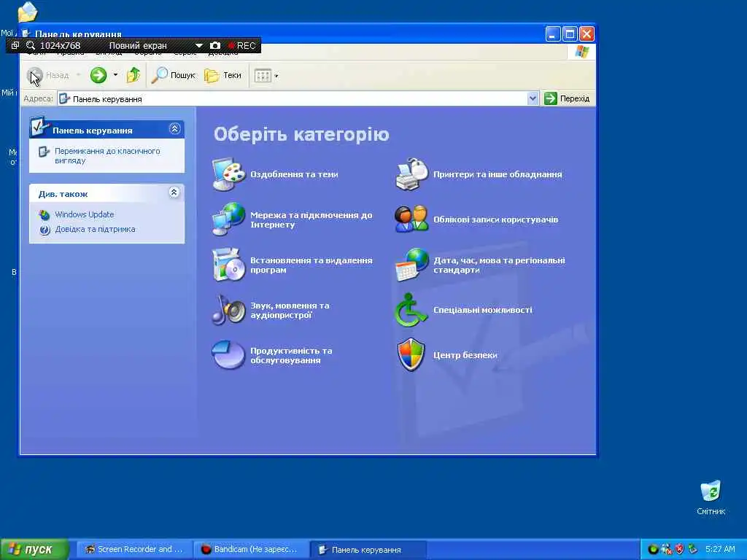Open the Windows Update link

click(x=85, y=214)
